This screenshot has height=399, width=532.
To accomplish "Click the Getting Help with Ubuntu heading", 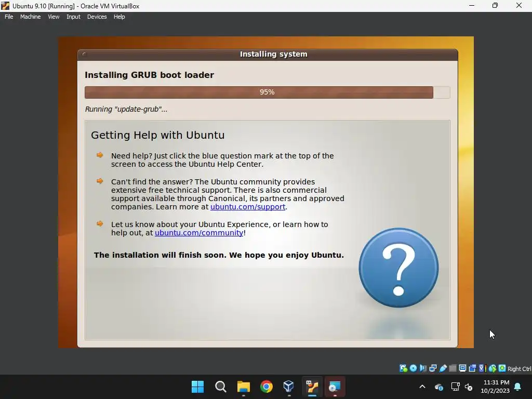I will [158, 135].
